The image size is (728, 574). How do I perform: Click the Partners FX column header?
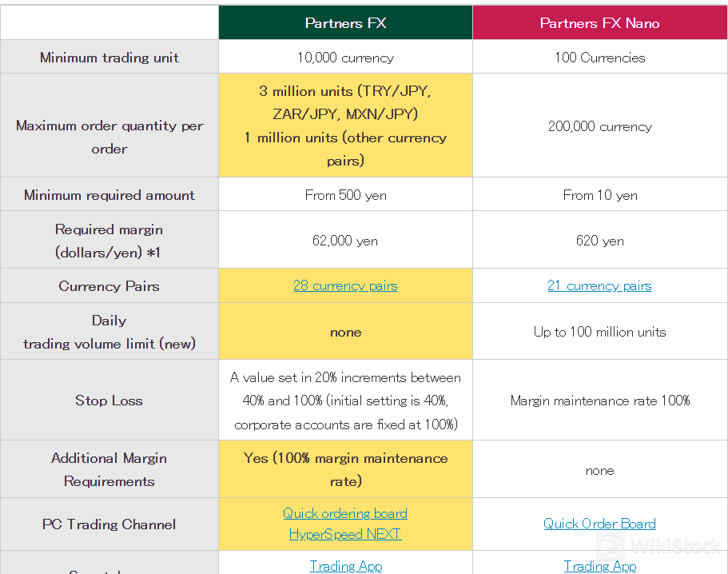point(345,22)
